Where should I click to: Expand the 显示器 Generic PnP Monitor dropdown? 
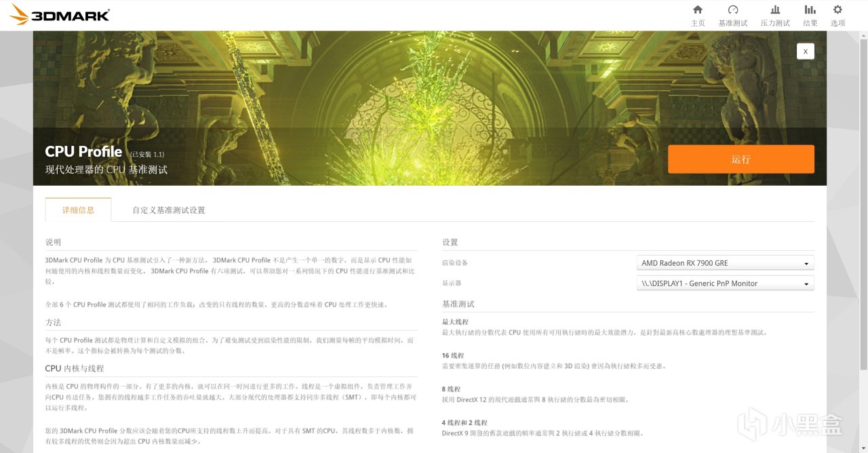click(725, 283)
